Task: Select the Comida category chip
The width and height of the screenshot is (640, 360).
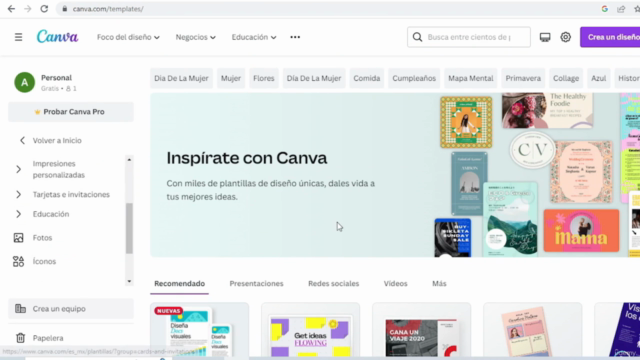Action: [x=367, y=78]
